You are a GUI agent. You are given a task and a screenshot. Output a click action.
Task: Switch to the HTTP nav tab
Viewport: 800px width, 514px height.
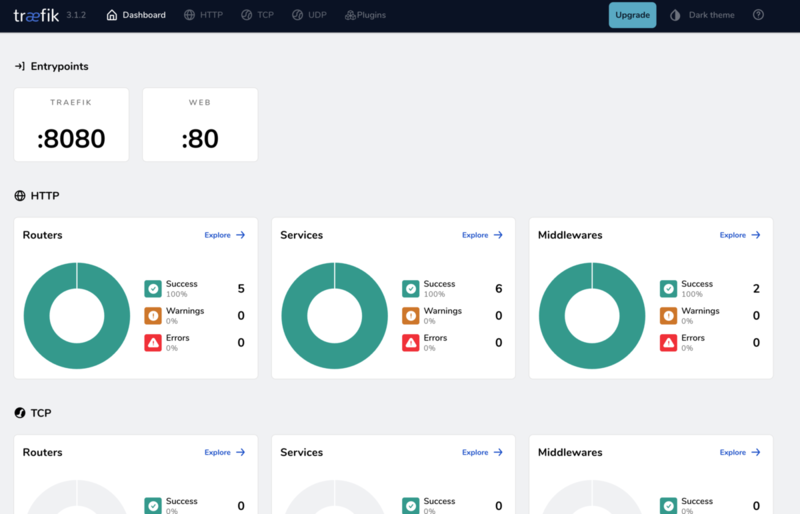(x=204, y=15)
